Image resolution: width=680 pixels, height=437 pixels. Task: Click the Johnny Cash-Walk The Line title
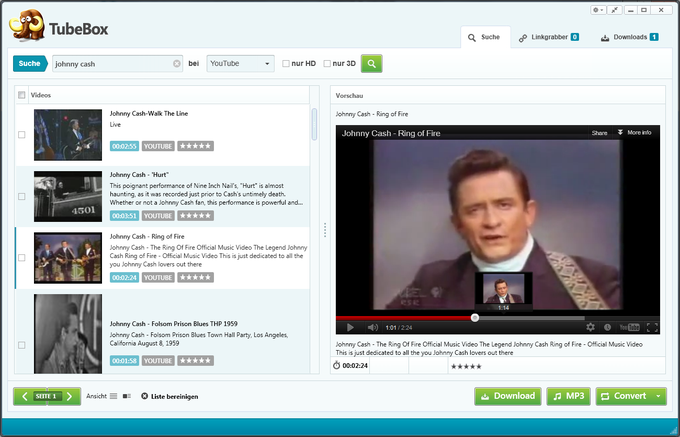click(149, 114)
